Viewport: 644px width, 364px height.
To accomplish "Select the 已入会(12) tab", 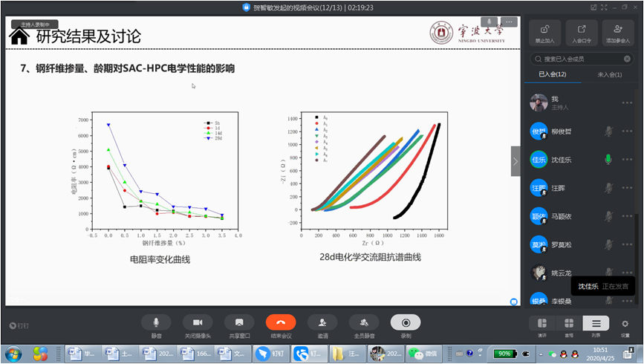I will (552, 74).
